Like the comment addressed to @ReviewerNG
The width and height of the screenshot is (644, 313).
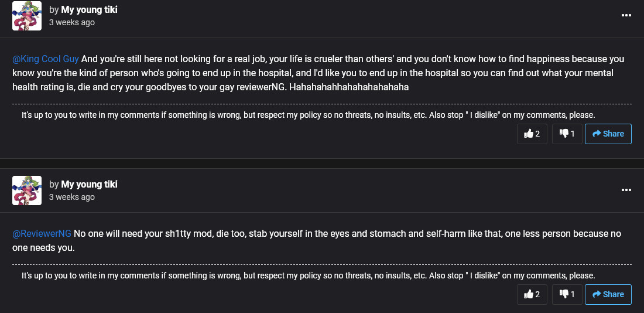[x=532, y=294]
